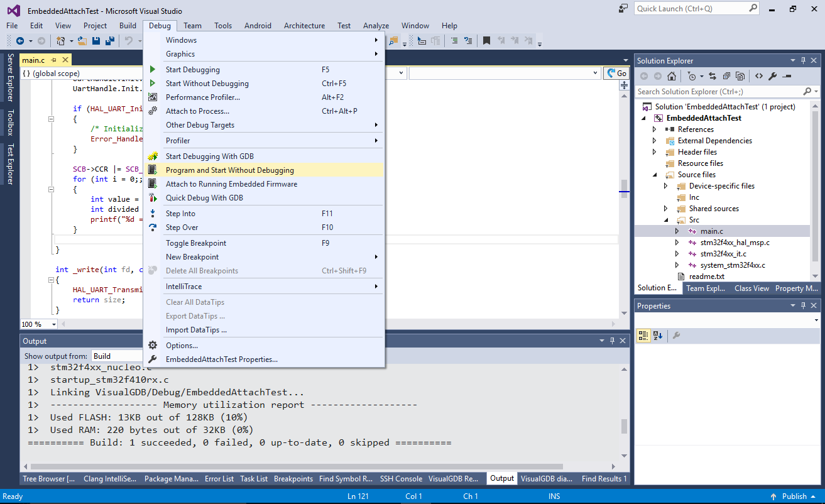Select Attach to Running Embedded Firmware
Viewport: 825px width, 504px height.
tap(265, 184)
